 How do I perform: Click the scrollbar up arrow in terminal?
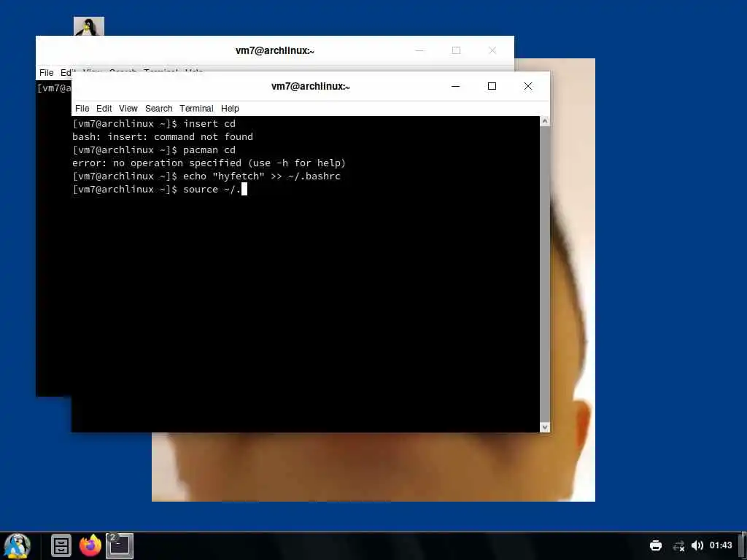pos(545,122)
